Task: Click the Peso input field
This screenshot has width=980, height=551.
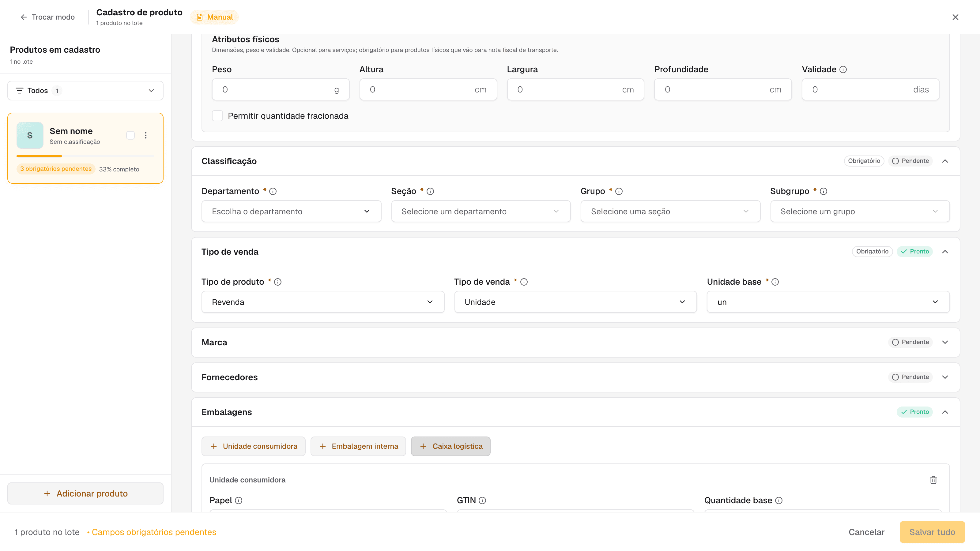Action: [281, 90]
